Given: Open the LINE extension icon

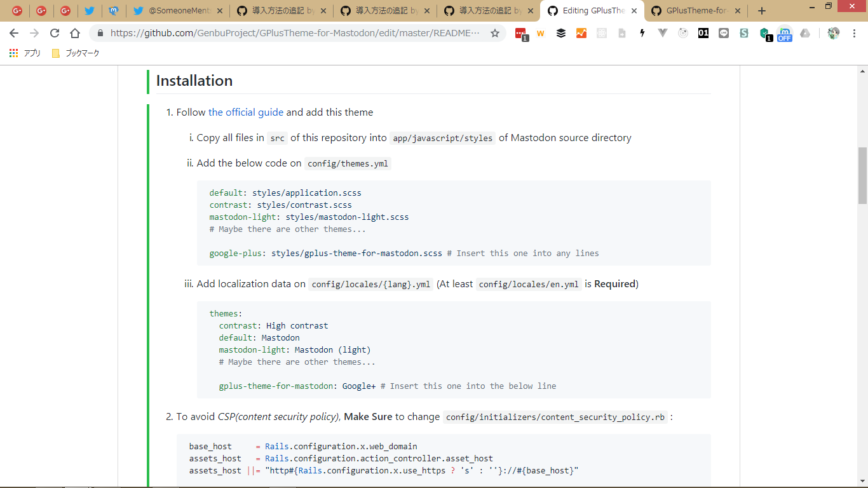Looking at the screenshot, I should tap(724, 34).
